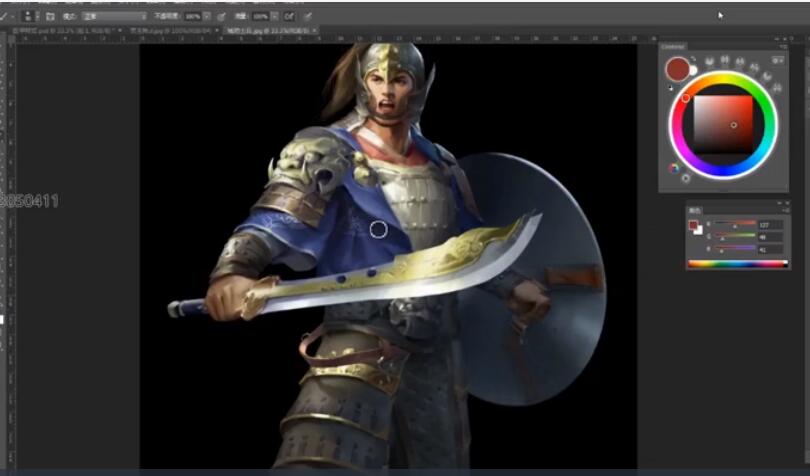This screenshot has width=810, height=476.
Task: Click the sixth icon beside the wheel's right edge
Action: click(777, 88)
